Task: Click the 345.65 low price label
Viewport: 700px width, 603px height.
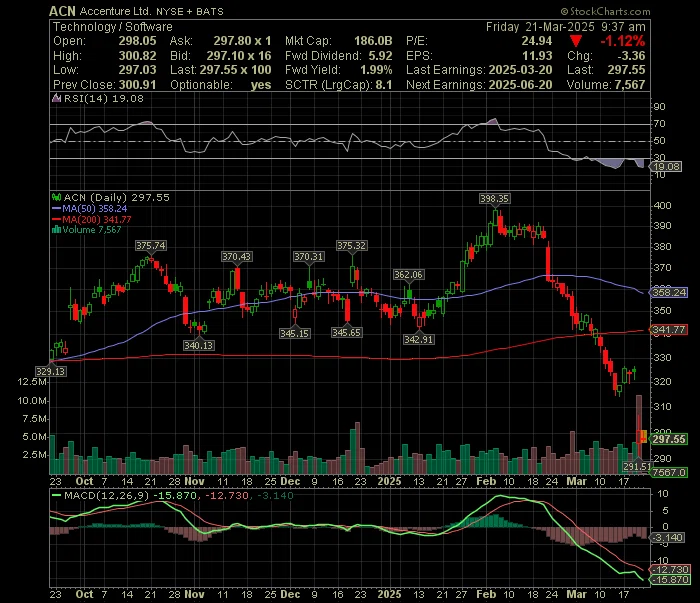Action: tap(347, 333)
